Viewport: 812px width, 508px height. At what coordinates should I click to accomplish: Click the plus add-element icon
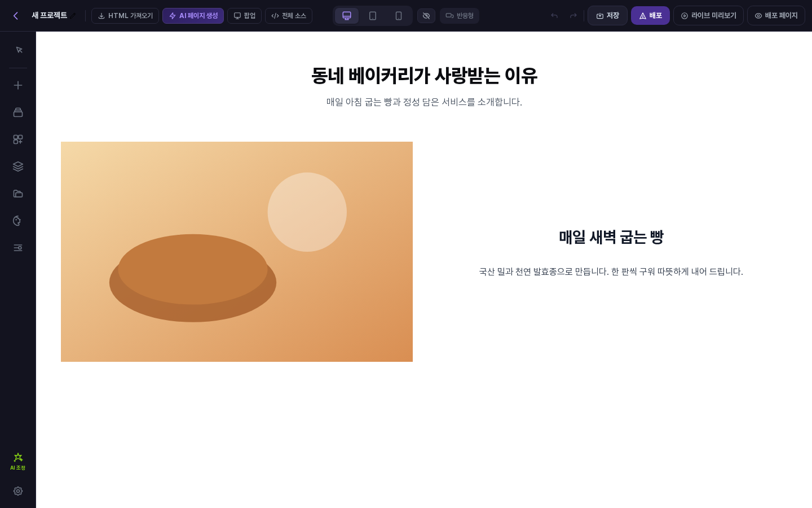coord(18,85)
